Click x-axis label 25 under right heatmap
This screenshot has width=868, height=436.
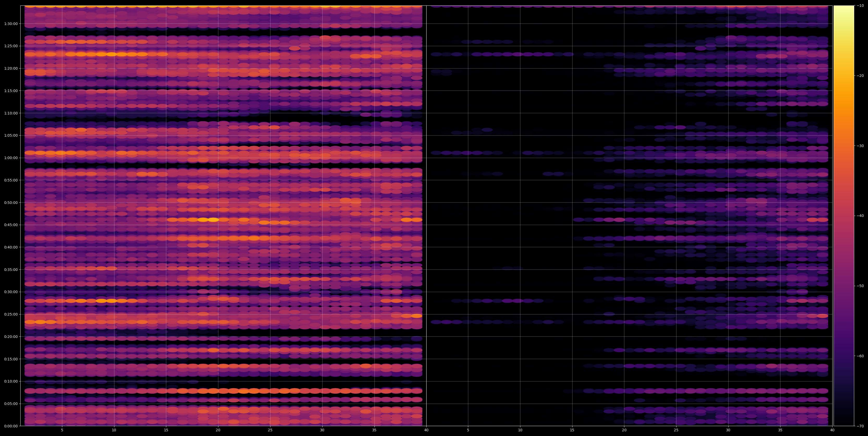click(x=676, y=430)
